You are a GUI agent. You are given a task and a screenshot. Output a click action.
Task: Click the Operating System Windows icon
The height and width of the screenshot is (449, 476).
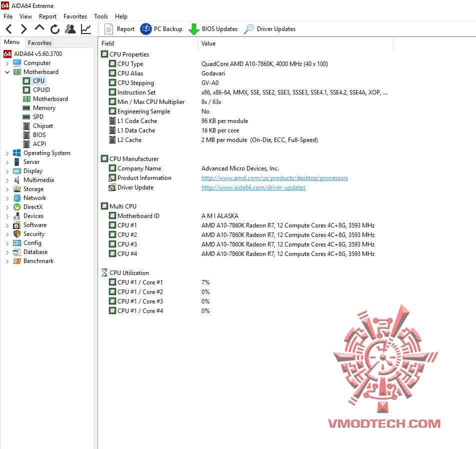pyautogui.click(x=17, y=153)
